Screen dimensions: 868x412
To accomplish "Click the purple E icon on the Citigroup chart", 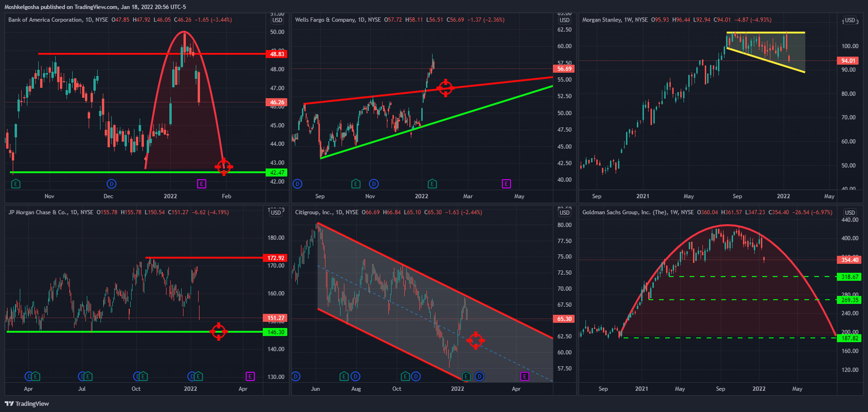I will [525, 377].
